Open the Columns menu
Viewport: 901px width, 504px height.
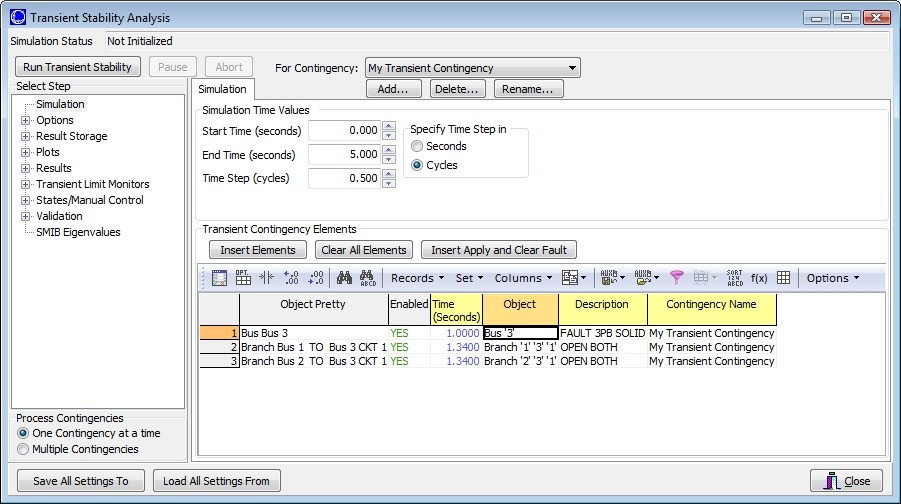pos(523,278)
